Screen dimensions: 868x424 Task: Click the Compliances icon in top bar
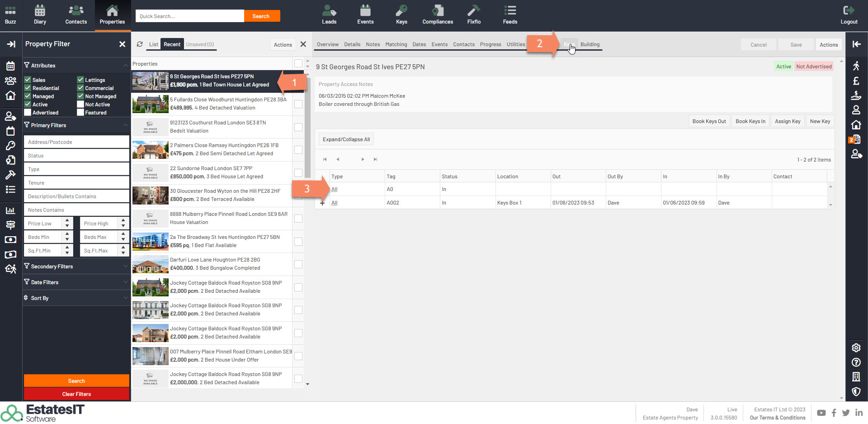437,11
